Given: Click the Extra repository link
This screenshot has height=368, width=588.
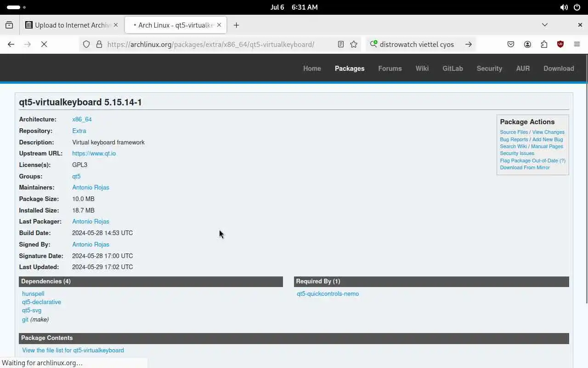Looking at the screenshot, I should click(79, 131).
